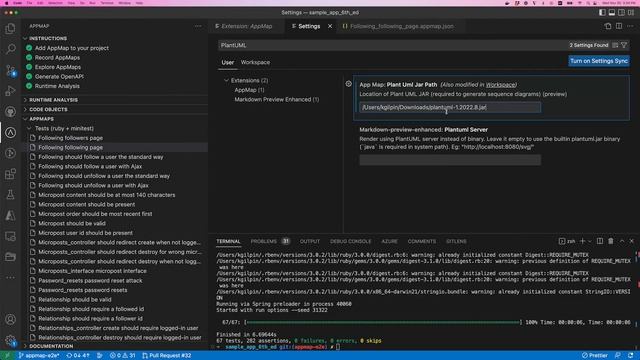Image resolution: width=640 pixels, height=360 pixels.
Task: Select Markdown Preview Enhanced (1) in settings tree
Action: coord(276,99)
